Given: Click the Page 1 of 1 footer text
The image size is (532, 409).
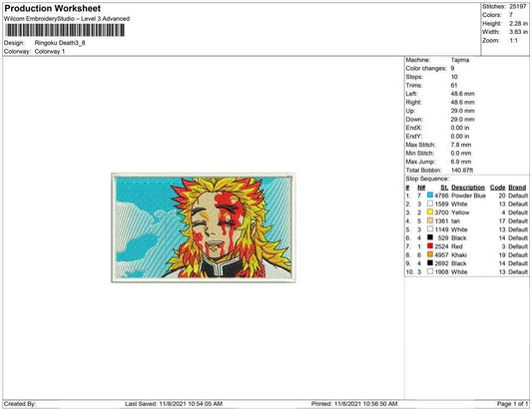Looking at the screenshot, I should pos(512,404).
